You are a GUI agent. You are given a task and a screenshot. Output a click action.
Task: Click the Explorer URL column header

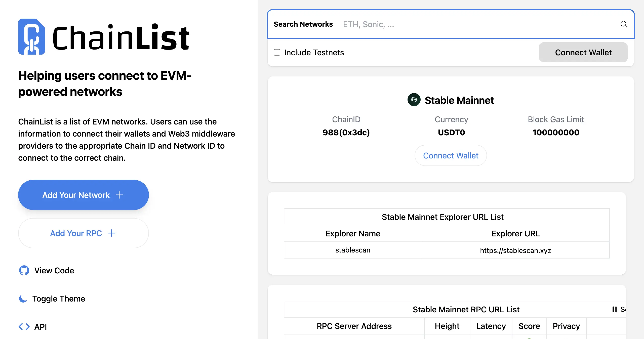515,233
